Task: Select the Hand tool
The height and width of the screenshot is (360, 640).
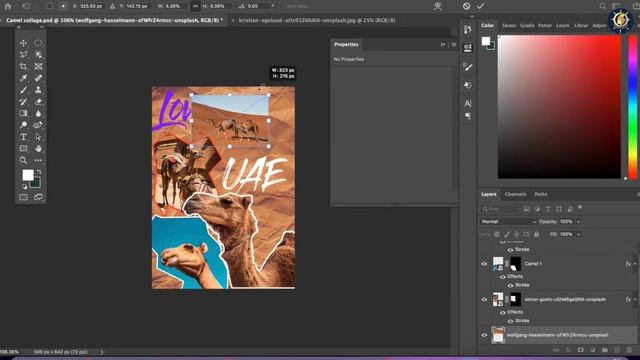Action: tap(38, 149)
